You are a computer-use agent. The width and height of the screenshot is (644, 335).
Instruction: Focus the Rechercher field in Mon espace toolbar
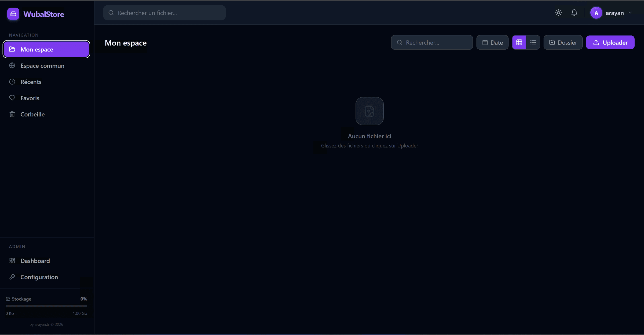pos(432,42)
